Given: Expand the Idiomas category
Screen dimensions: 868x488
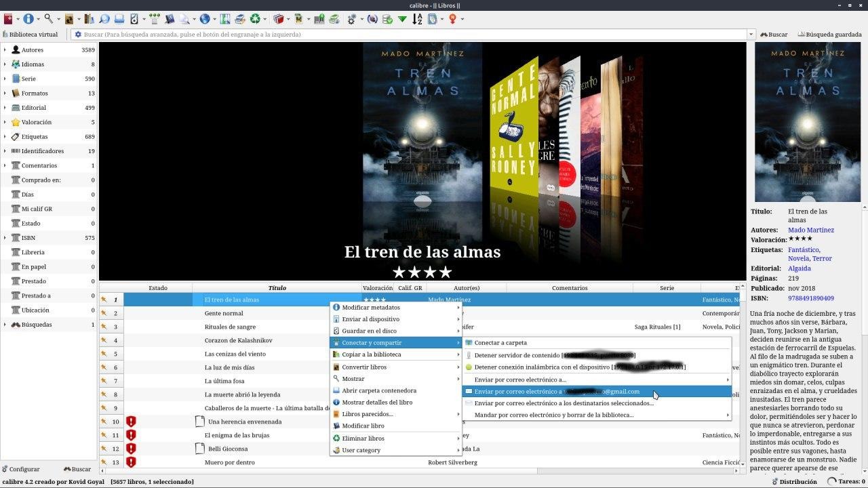Looking at the screenshot, I should (5, 64).
